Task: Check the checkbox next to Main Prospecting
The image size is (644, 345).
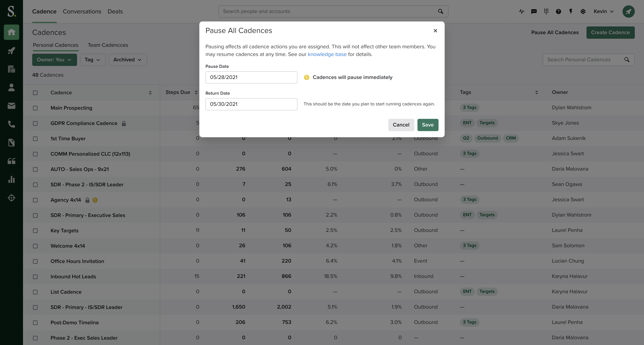Action: tap(35, 108)
